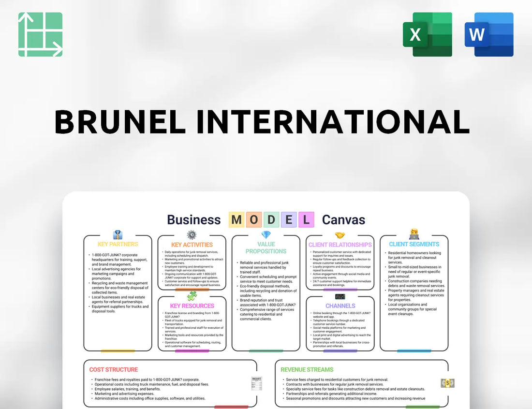
Task: Click the yellow M letter tile
Action: [x=236, y=220]
